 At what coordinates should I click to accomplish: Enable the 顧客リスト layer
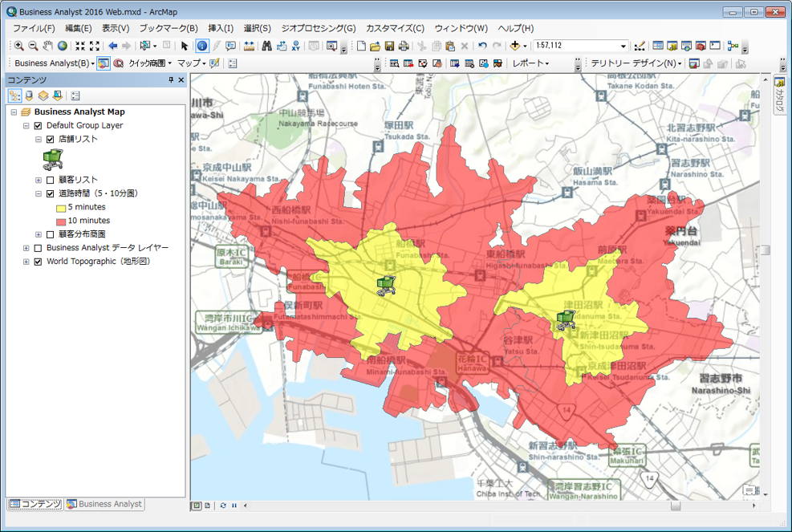(x=50, y=180)
